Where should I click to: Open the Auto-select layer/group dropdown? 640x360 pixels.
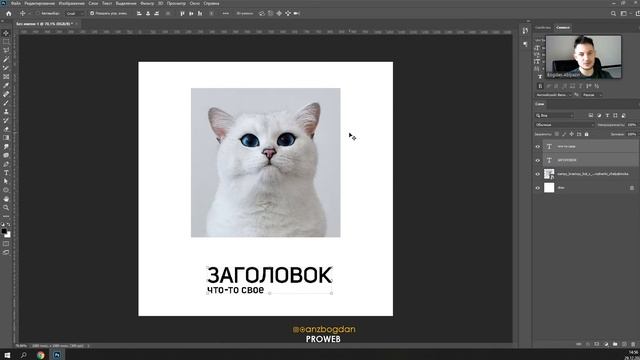coord(74,13)
